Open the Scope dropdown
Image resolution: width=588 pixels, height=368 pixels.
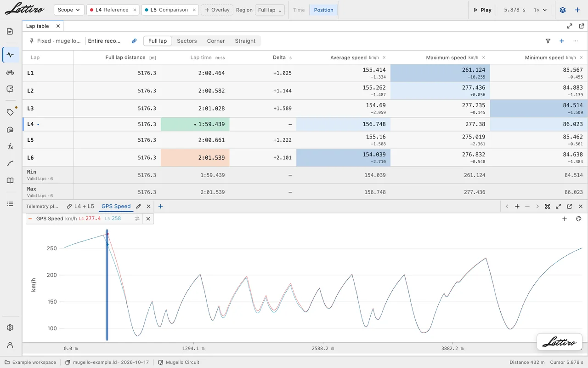pos(69,10)
